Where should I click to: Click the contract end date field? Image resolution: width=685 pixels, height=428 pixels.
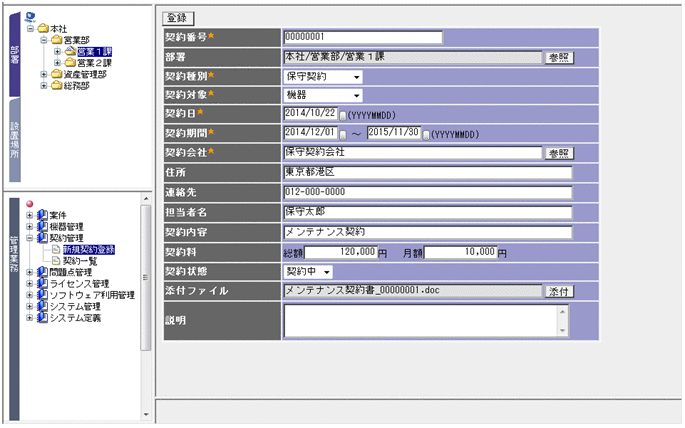[x=394, y=132]
